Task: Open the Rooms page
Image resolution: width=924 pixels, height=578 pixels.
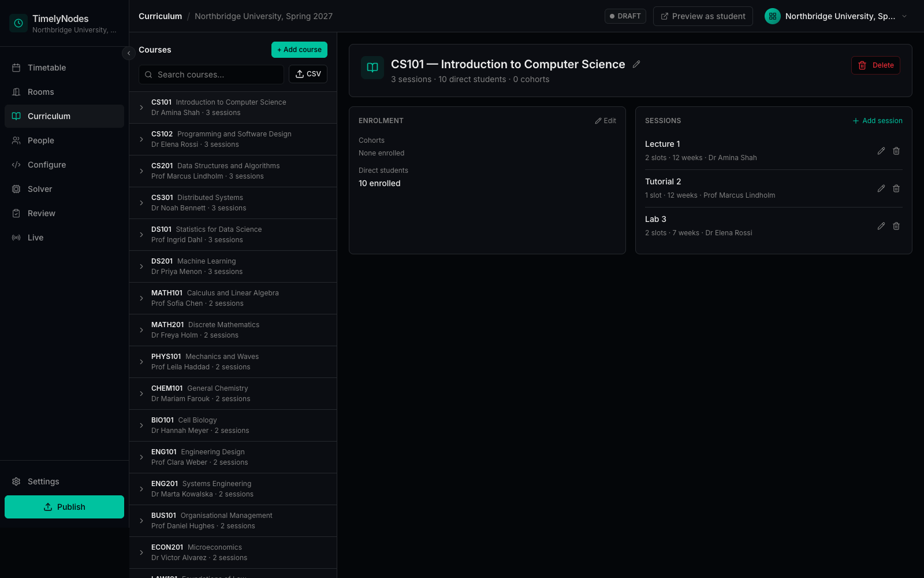Action: (64, 92)
